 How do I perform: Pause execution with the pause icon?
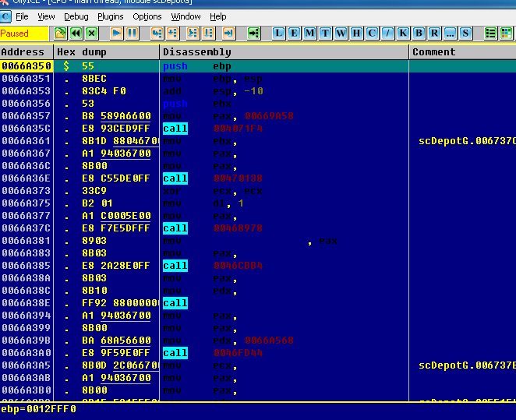pos(133,34)
